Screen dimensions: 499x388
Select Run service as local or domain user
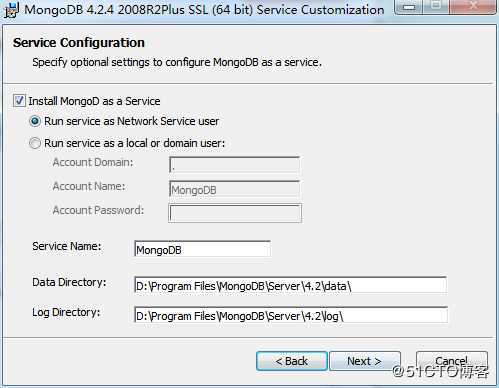(35, 143)
